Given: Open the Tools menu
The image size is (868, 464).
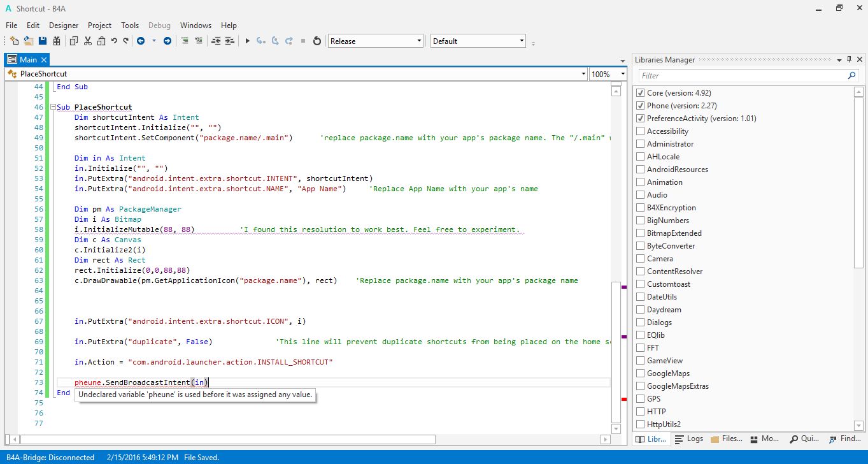Looking at the screenshot, I should 130,25.
